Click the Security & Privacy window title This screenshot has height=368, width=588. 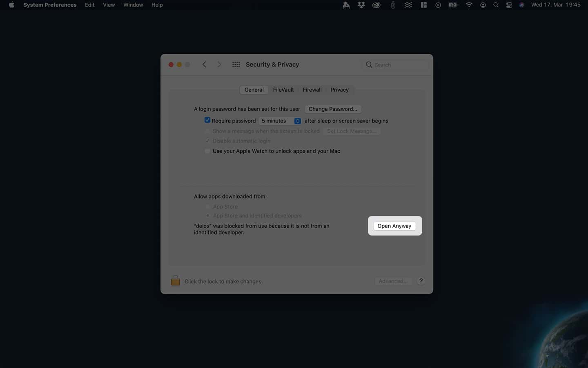[272, 65]
